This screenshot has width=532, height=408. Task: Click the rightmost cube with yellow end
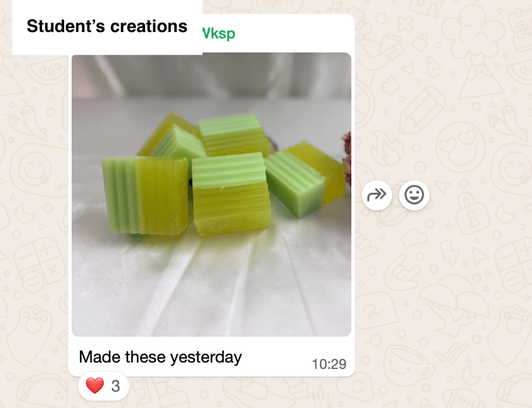(x=304, y=178)
